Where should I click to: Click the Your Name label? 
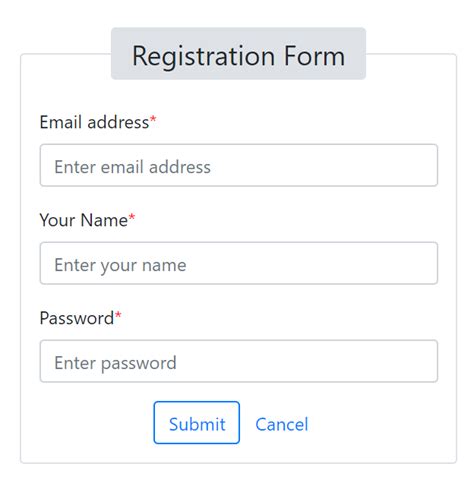pos(84,220)
